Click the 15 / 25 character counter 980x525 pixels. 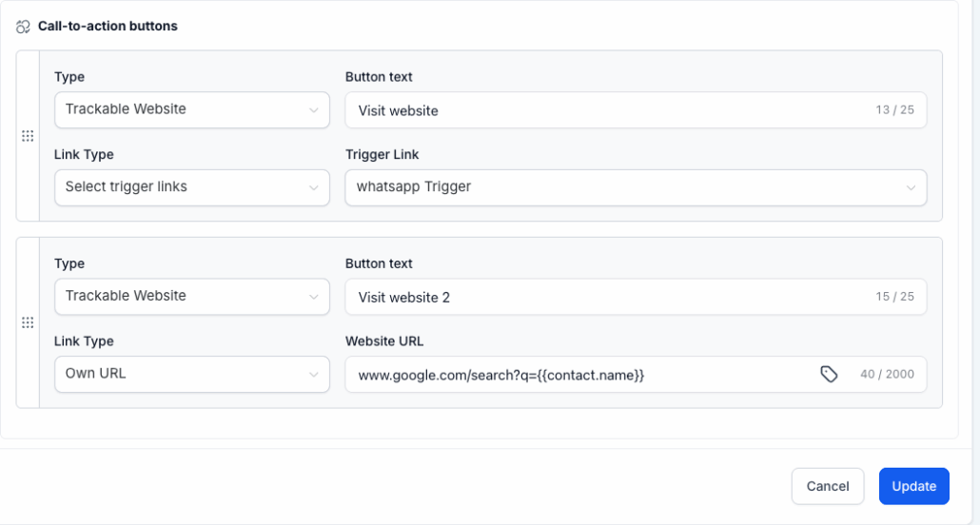[x=894, y=297]
